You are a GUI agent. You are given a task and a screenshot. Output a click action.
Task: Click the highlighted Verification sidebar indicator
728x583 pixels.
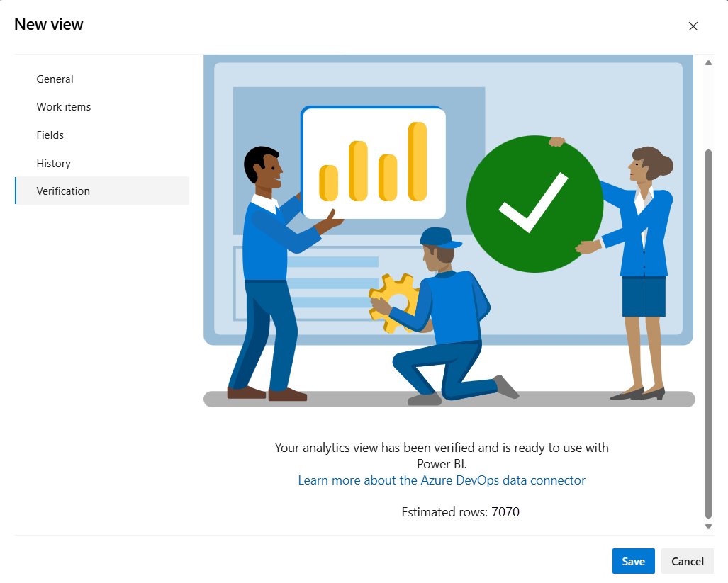(16, 191)
